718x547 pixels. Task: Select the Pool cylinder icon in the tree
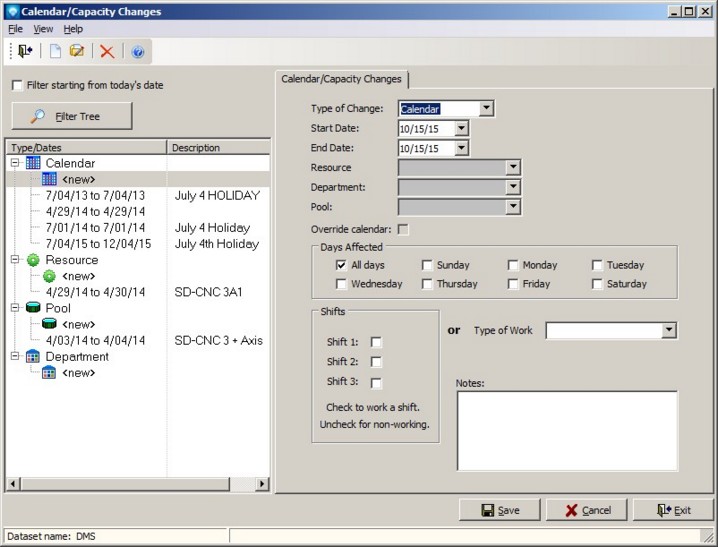pos(33,308)
